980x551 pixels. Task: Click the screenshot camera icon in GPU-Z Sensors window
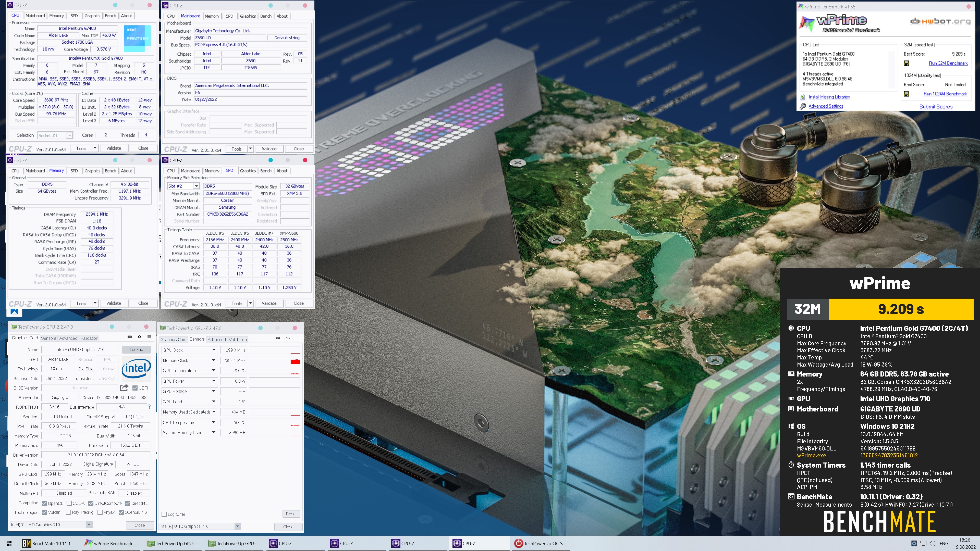point(278,338)
